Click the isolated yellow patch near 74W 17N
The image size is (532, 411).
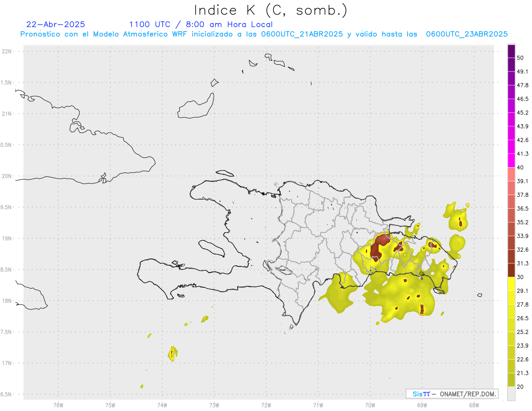[172, 353]
